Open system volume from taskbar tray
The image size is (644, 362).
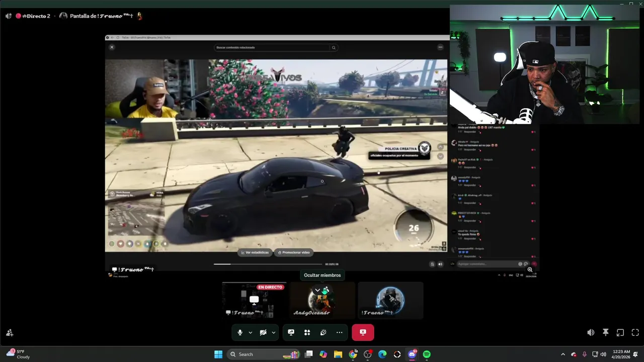pyautogui.click(x=603, y=354)
